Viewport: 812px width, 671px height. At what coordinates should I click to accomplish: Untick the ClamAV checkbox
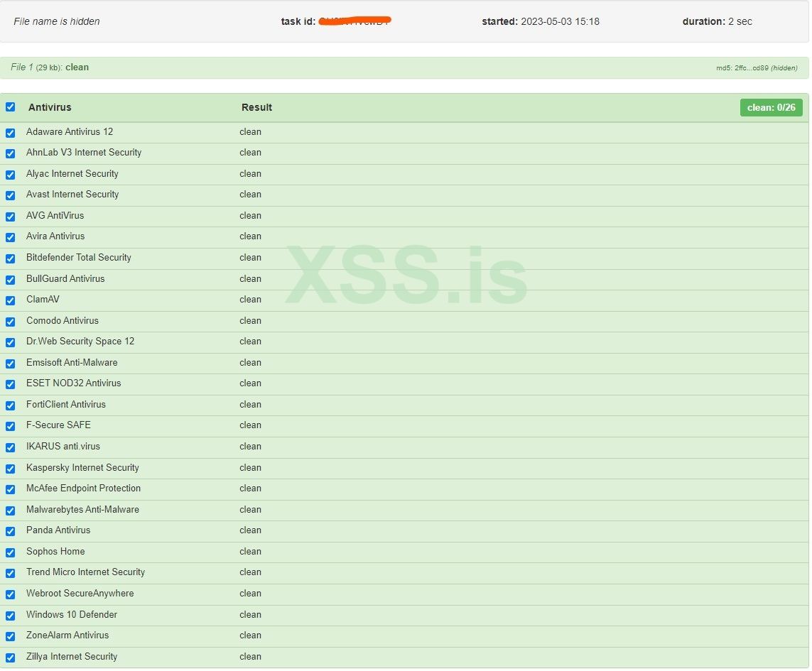click(x=11, y=301)
